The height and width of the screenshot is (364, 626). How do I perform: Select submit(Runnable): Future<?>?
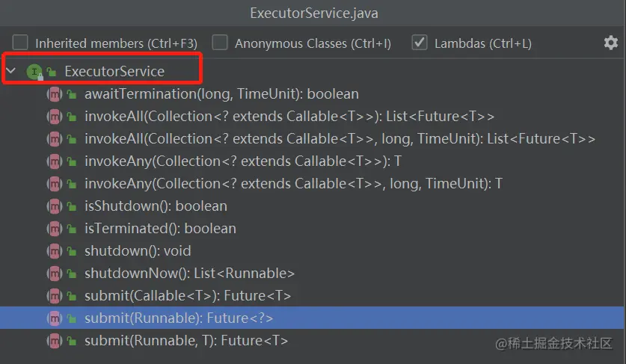179,318
